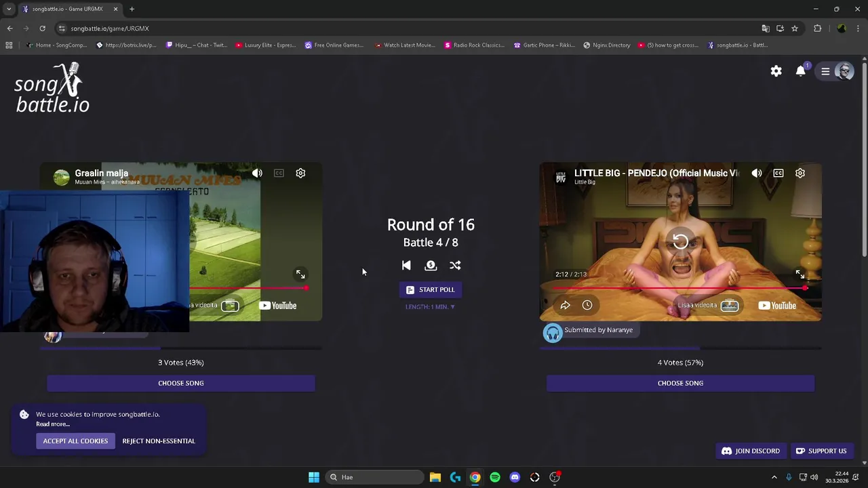The image size is (868, 488).
Task: Click the profile avatar in the header
Action: 844,71
